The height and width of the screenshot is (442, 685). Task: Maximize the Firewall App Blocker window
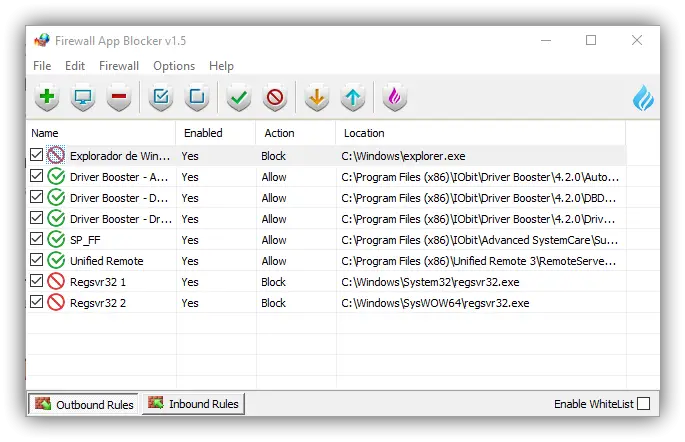591,40
